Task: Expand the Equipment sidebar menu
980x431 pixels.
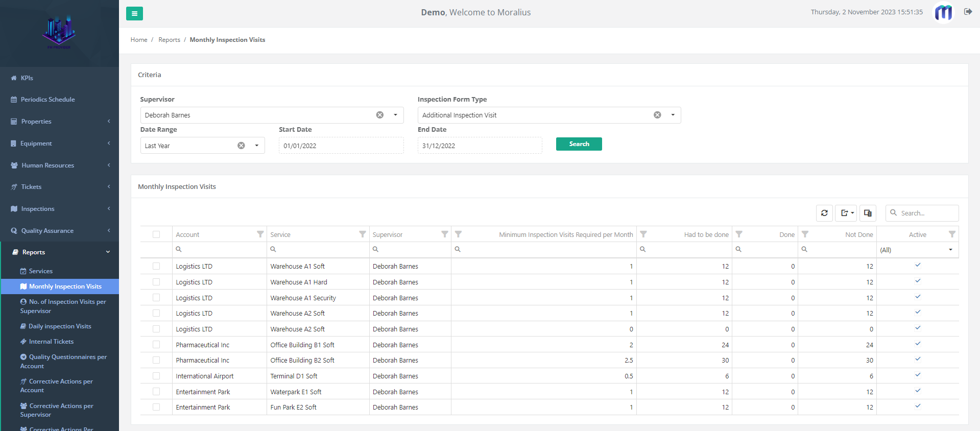Action: pos(60,143)
